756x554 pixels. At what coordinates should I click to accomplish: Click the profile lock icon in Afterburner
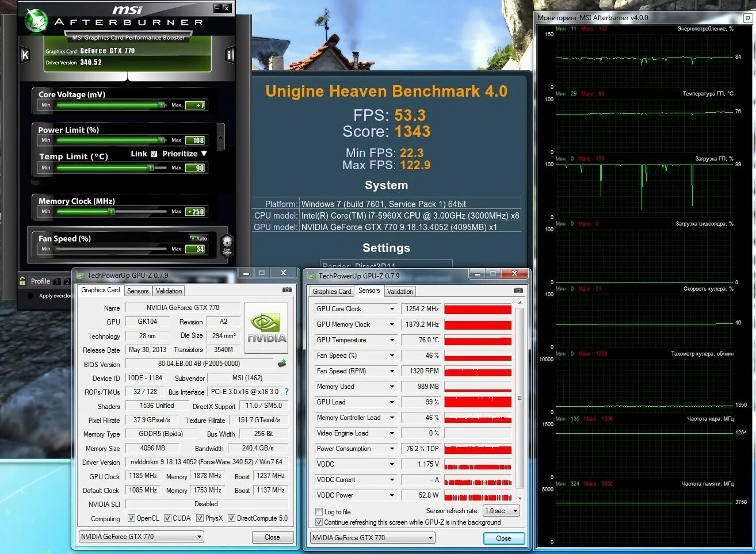(22, 281)
